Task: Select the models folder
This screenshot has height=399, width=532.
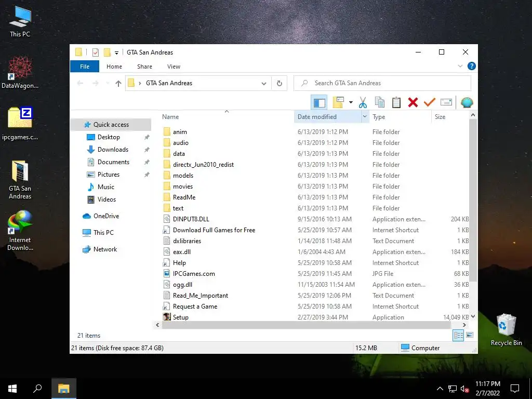Action: tap(183, 176)
